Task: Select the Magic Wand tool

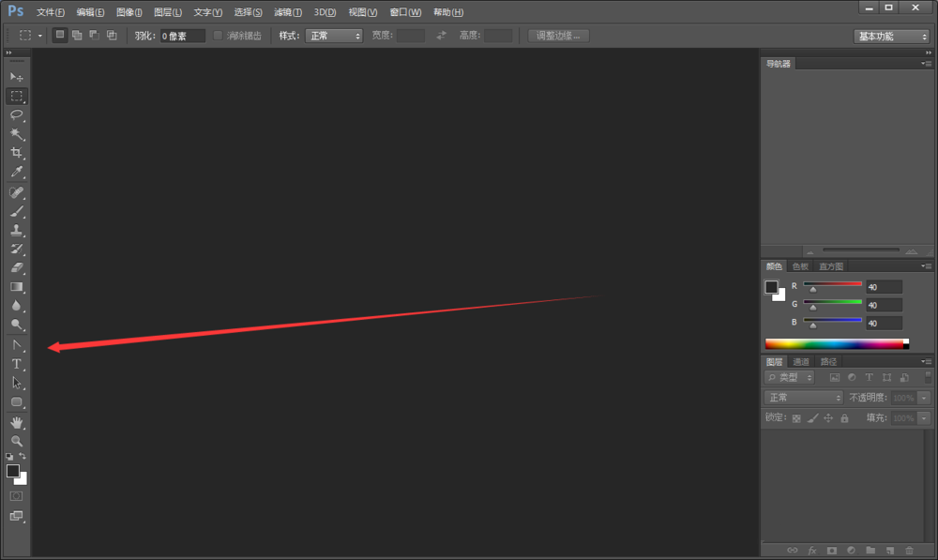Action: tap(17, 134)
